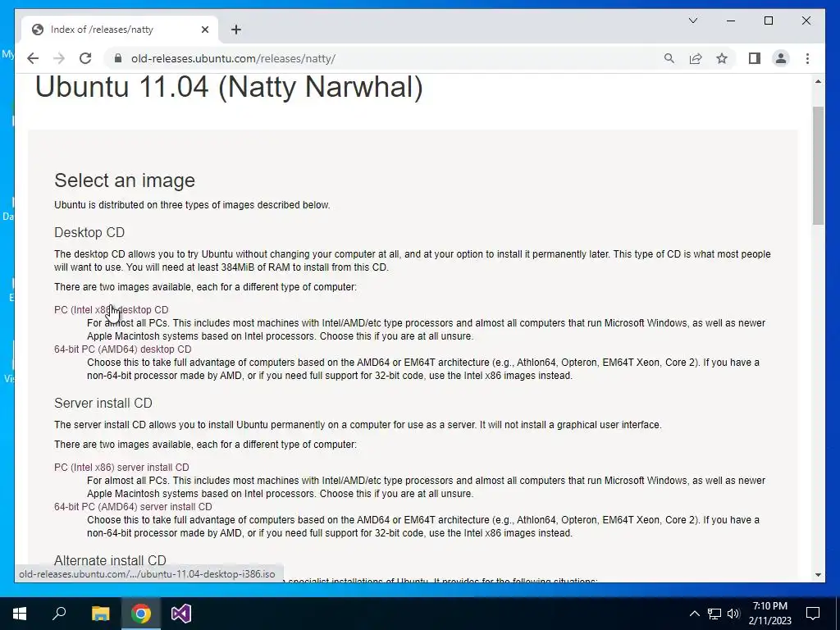
Task: Launch File Explorer from the taskbar
Action: coord(100,614)
